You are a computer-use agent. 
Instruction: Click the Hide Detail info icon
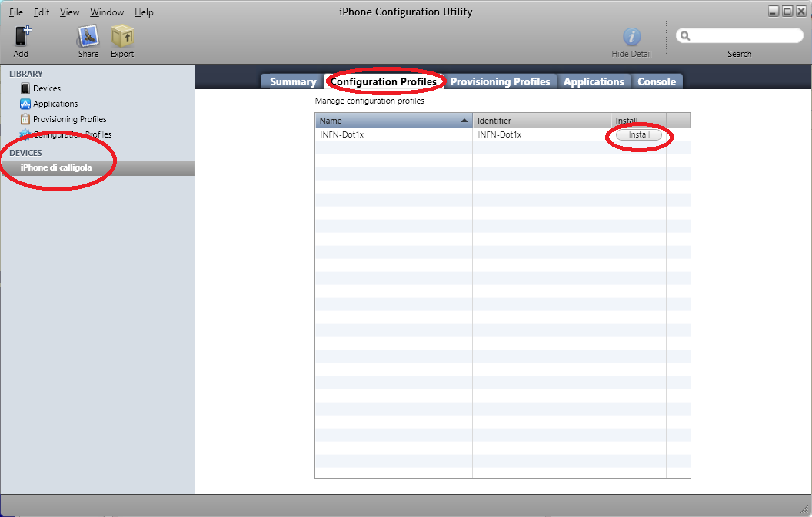pyautogui.click(x=631, y=37)
